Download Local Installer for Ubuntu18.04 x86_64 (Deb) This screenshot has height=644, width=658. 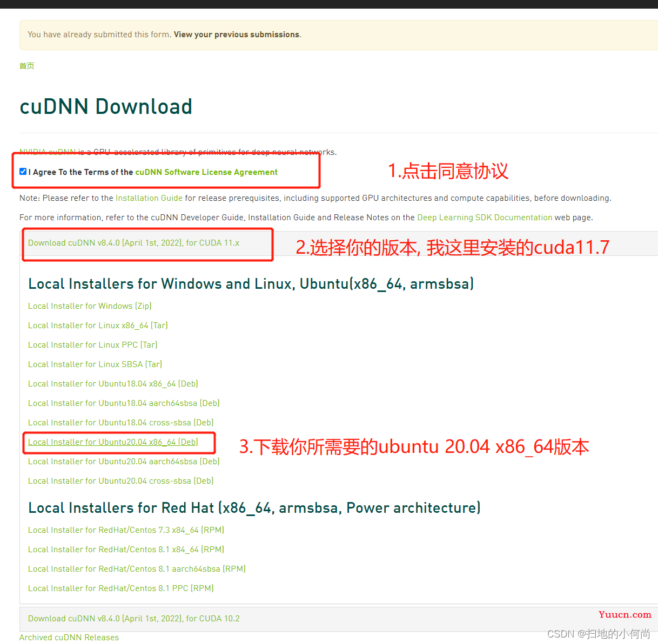point(113,384)
